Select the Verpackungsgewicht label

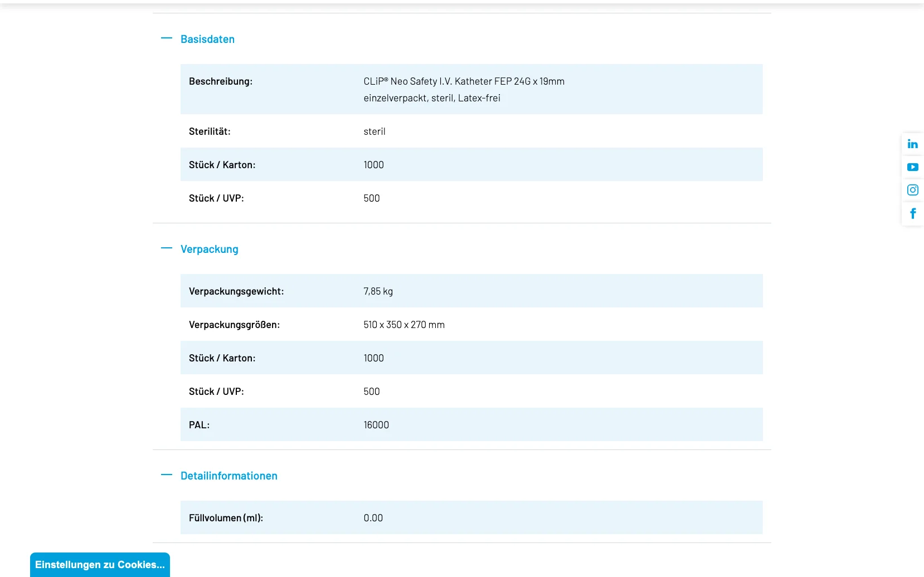pos(236,291)
